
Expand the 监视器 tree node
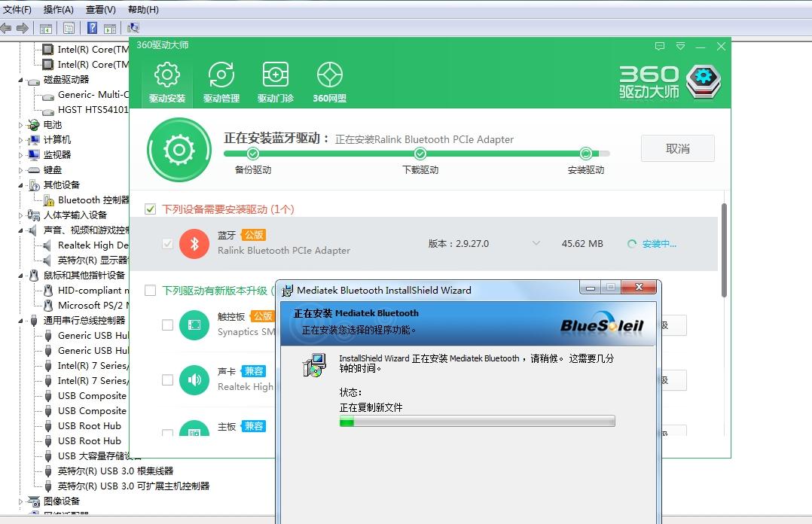(21, 155)
